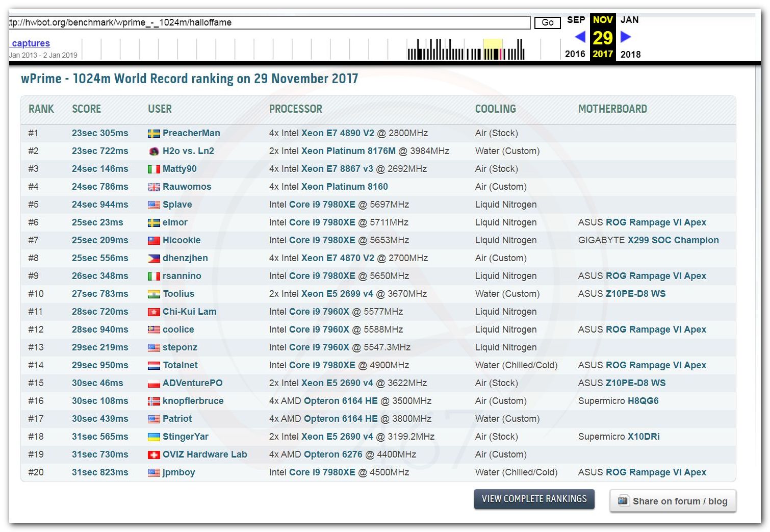Open the X299 SOC Champion motherboard link
Screen dimensions: 770x532
point(673,240)
